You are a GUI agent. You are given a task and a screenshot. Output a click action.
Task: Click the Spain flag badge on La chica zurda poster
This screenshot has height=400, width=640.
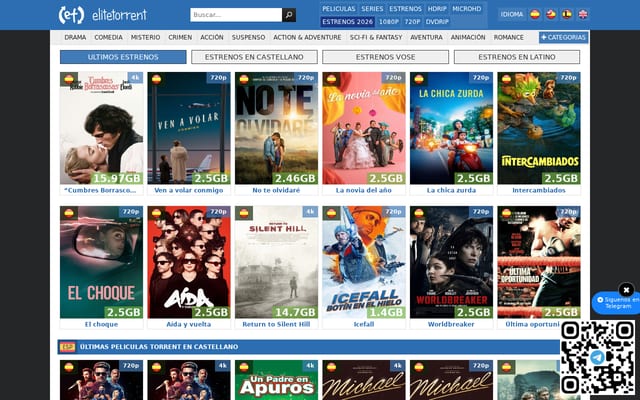coord(419,79)
